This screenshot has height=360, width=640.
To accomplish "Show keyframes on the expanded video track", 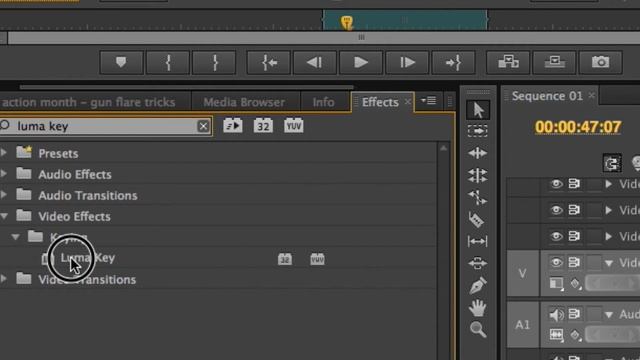I will pos(575,284).
